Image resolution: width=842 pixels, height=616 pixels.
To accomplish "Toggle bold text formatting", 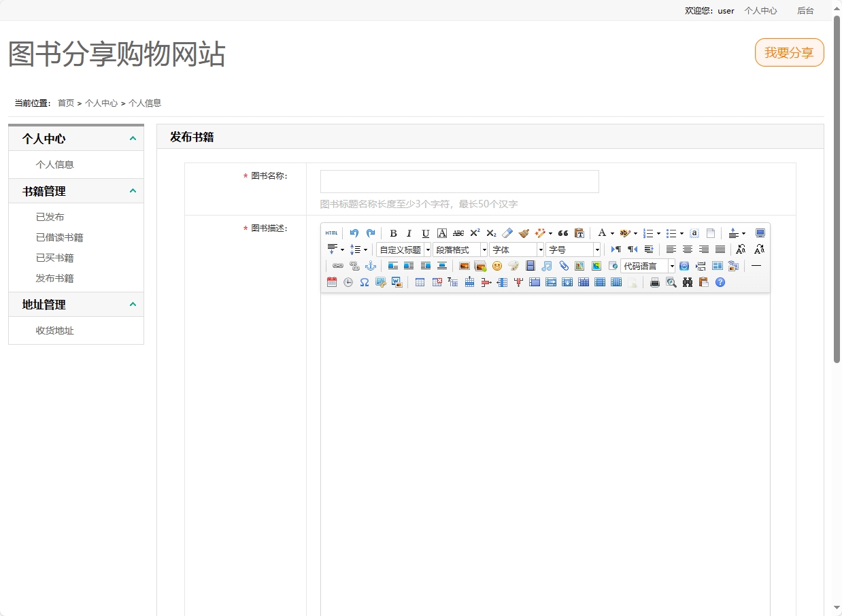I will tap(392, 233).
